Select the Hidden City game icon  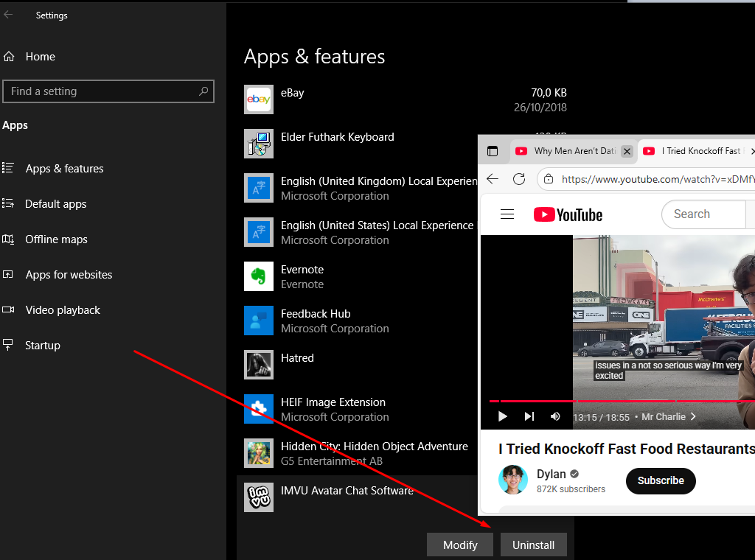tap(259, 453)
